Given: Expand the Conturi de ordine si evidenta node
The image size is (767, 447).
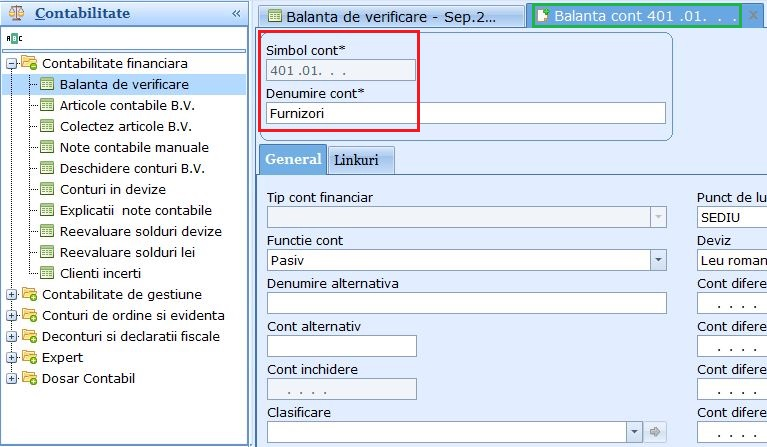Looking at the screenshot, I should 12,315.
